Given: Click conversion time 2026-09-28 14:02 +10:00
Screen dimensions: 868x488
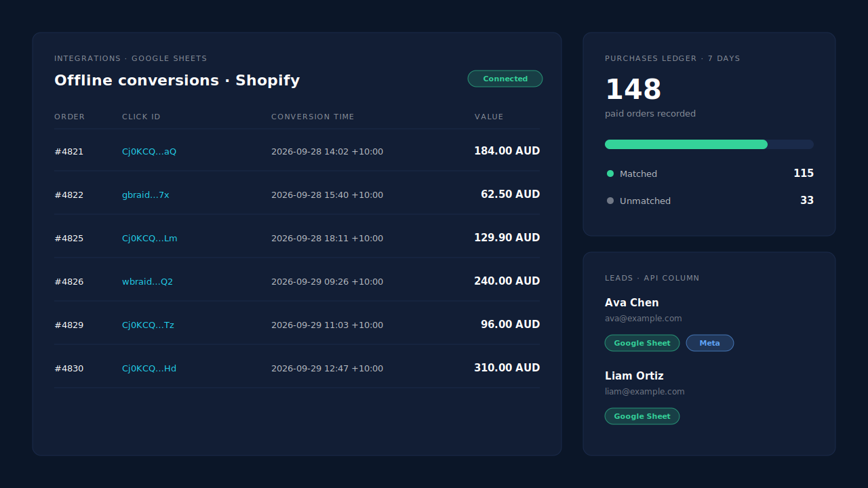Looking at the screenshot, I should pyautogui.click(x=327, y=152).
